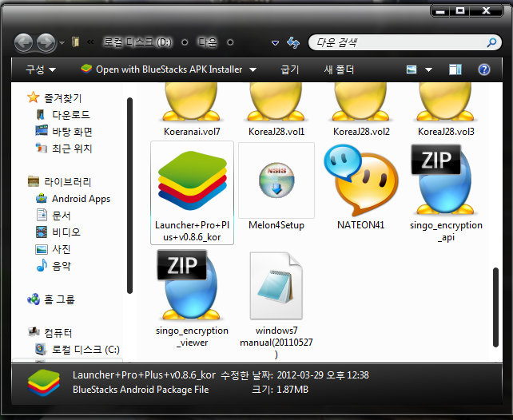Click Open with BlueStacks APK Installer
513x420 pixels.
coord(161,69)
